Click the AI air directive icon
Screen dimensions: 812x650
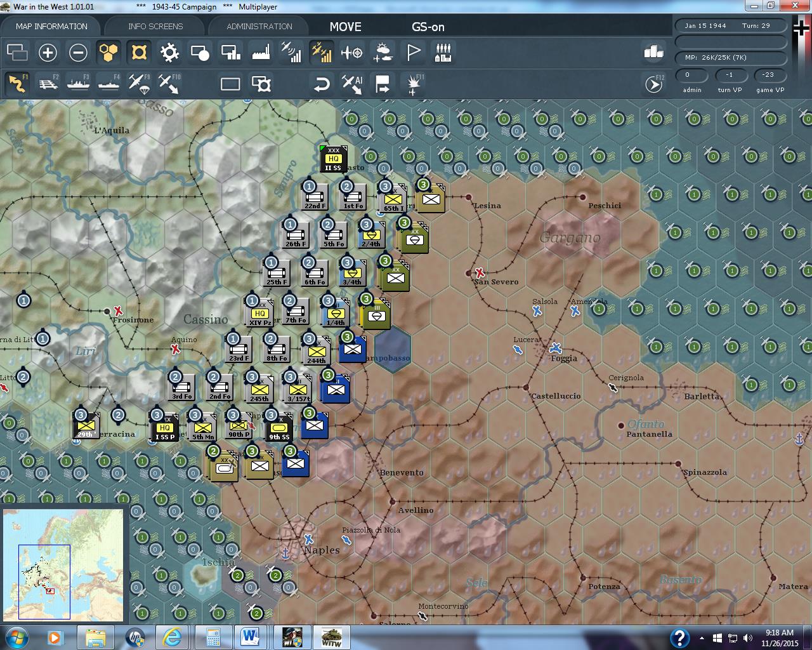click(352, 84)
